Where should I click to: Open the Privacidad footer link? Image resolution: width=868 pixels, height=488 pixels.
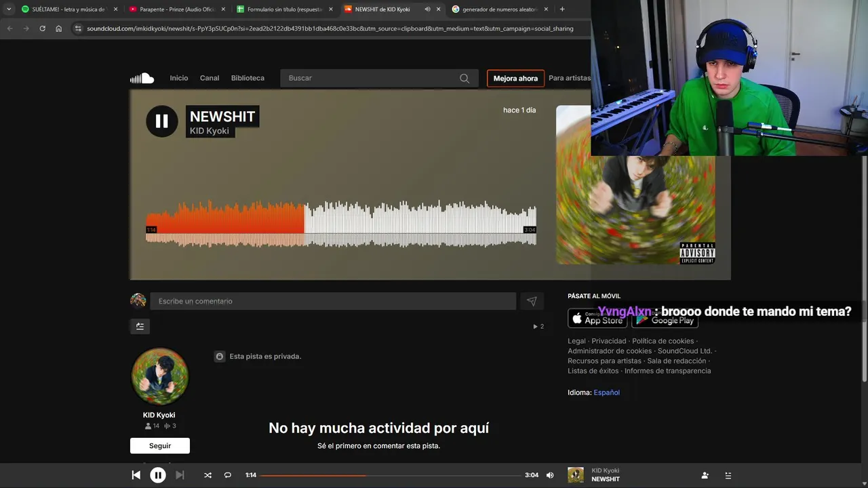point(609,341)
